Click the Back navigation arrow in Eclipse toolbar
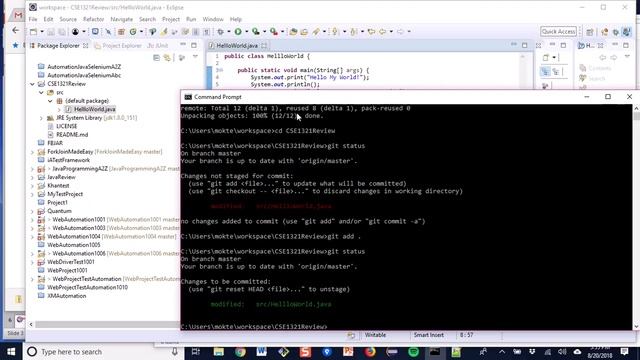 click(382, 31)
